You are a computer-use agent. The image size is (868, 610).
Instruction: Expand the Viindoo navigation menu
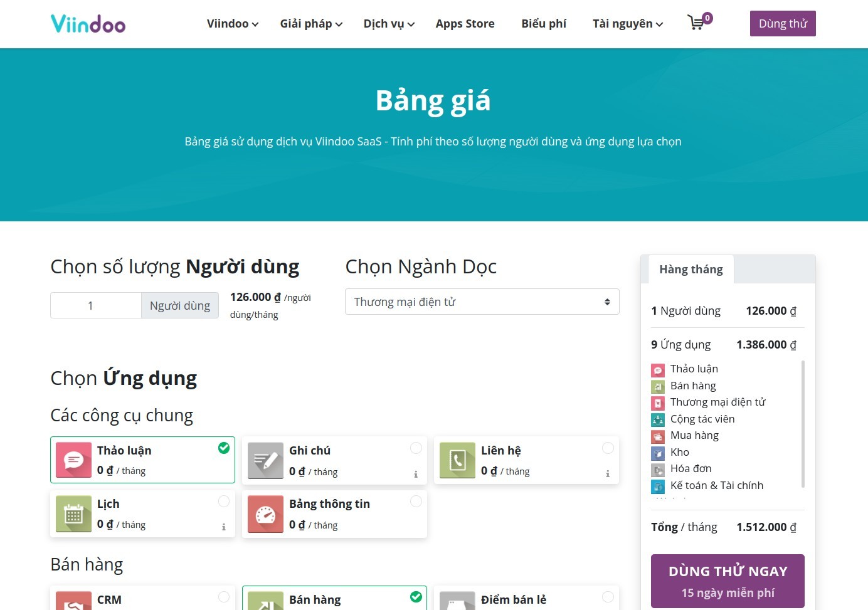tap(233, 24)
